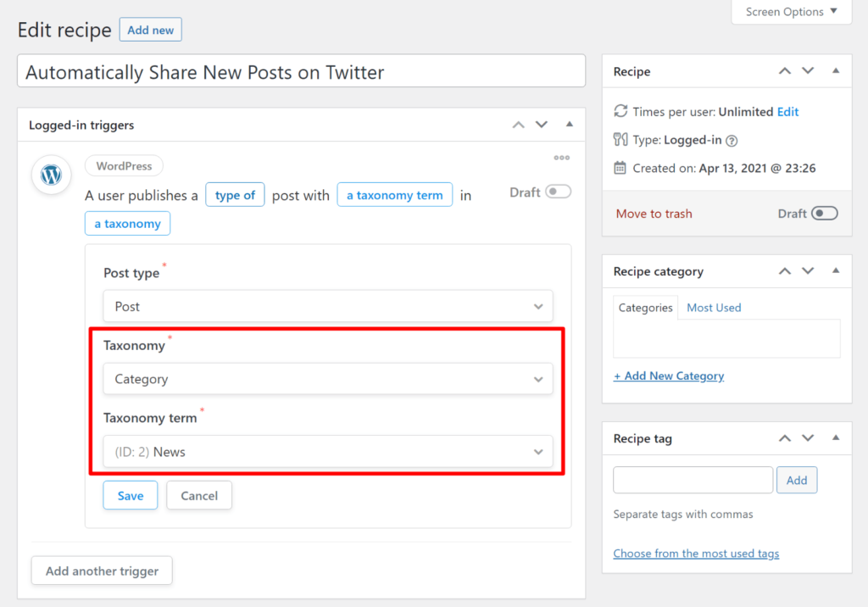868x607 pixels.
Task: Click the Move to trash link
Action: pos(654,214)
